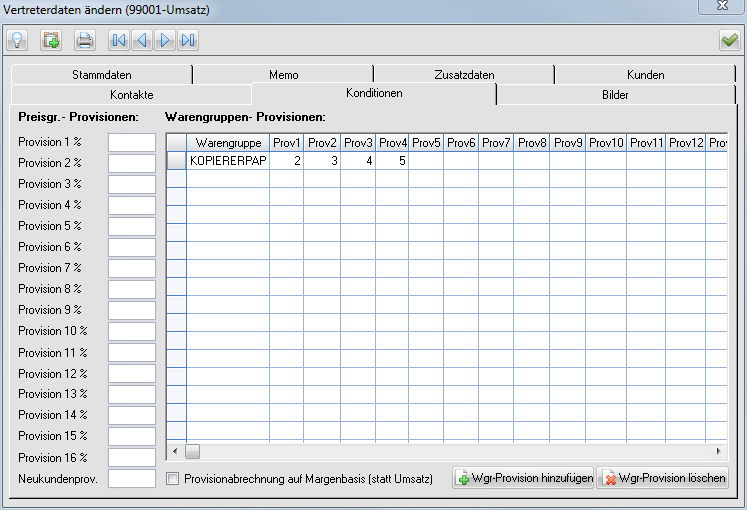Click the add new record icon

pos(51,40)
